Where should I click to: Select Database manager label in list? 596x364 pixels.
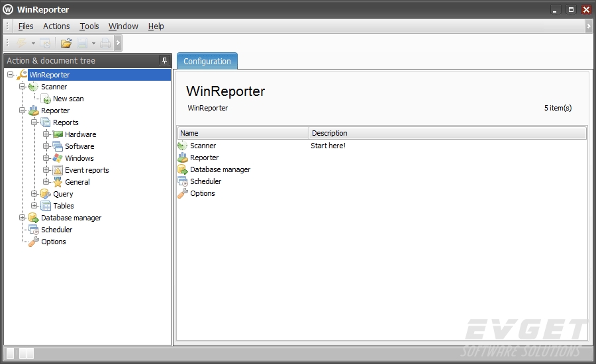tap(220, 169)
